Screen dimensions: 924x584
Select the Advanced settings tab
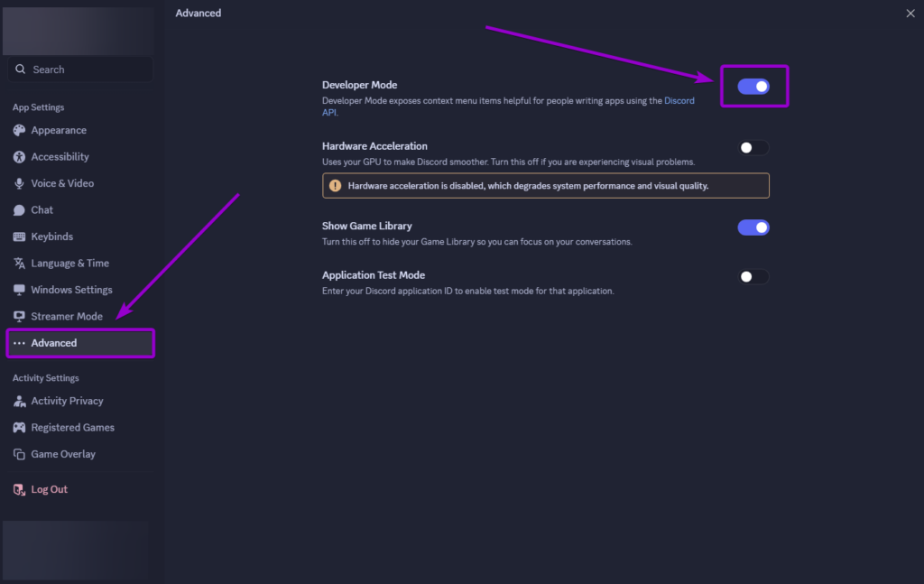[54, 343]
